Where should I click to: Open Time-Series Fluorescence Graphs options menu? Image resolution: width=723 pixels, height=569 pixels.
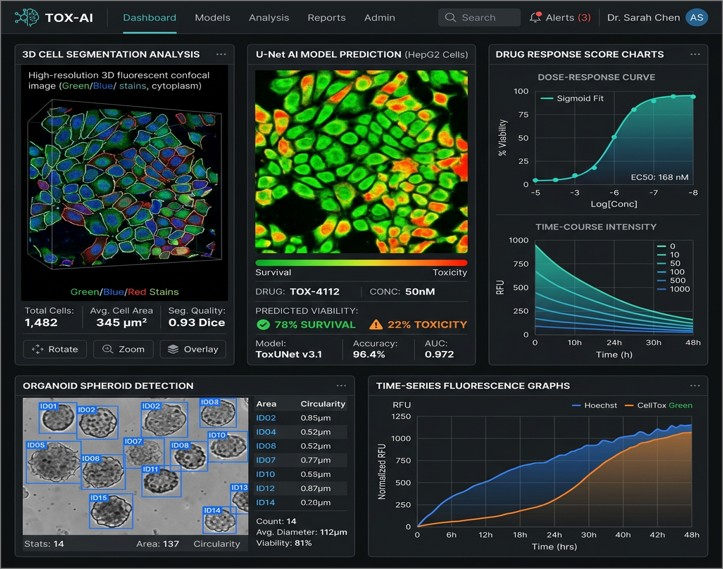click(695, 385)
